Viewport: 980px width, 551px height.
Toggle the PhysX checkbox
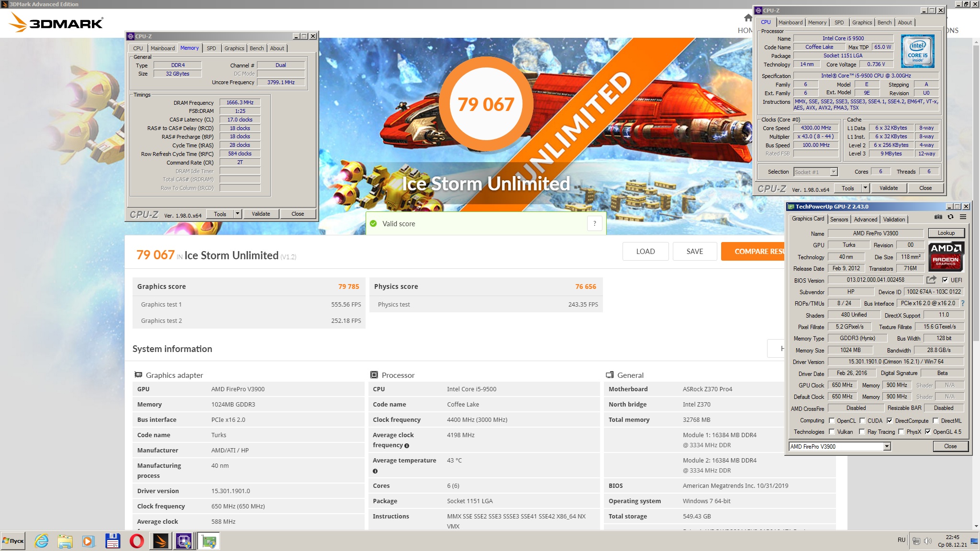click(x=902, y=431)
